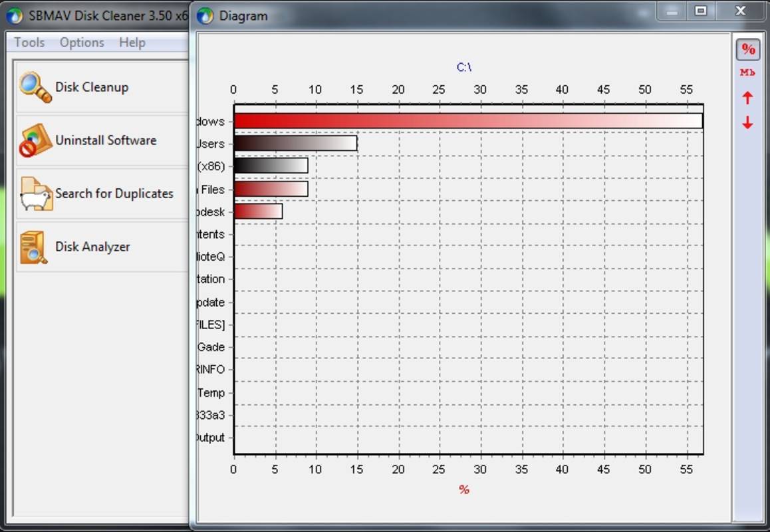Open the Options menu
This screenshot has width=770, height=532.
click(82, 43)
